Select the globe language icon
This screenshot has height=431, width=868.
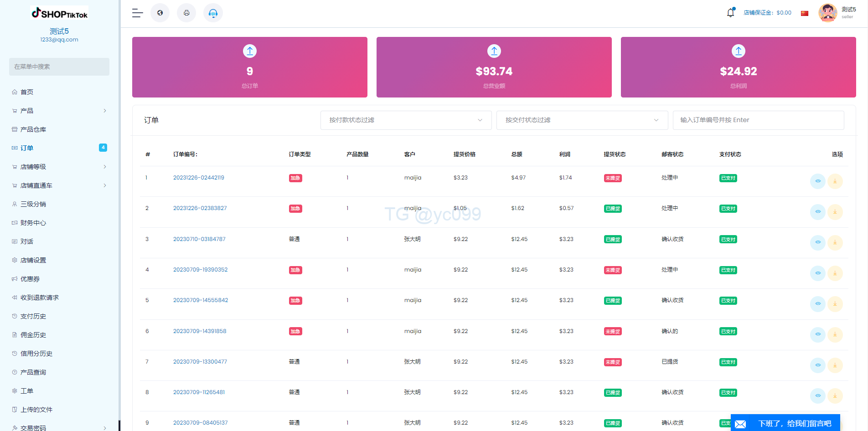(160, 13)
